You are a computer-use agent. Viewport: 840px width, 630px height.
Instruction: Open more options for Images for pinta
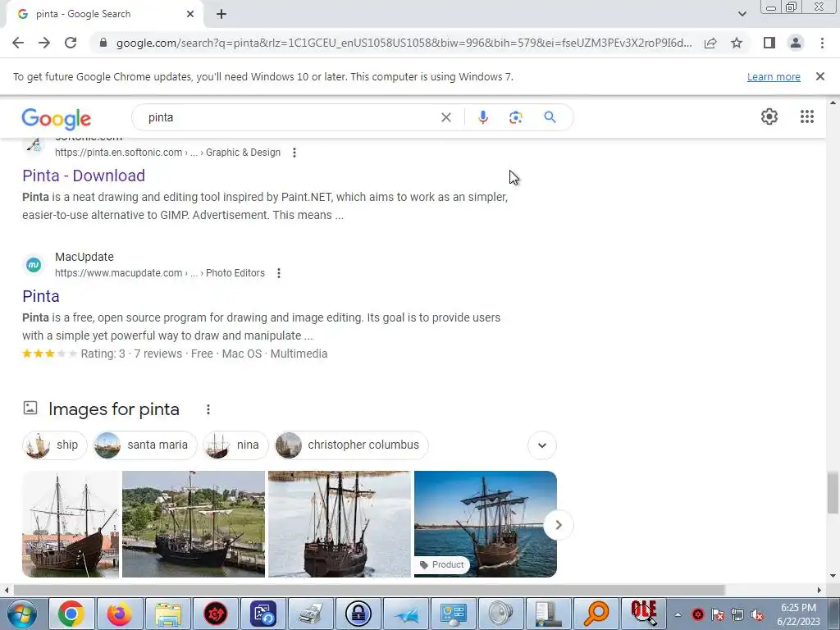pos(208,410)
